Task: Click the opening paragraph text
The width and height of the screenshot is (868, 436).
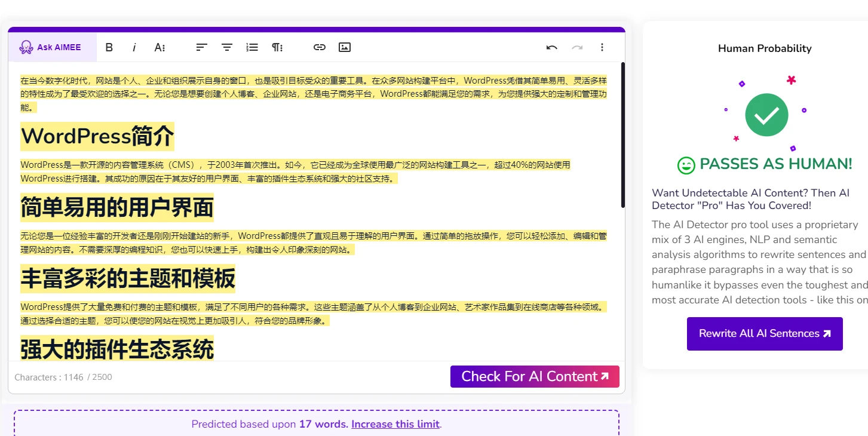Action: click(314, 94)
